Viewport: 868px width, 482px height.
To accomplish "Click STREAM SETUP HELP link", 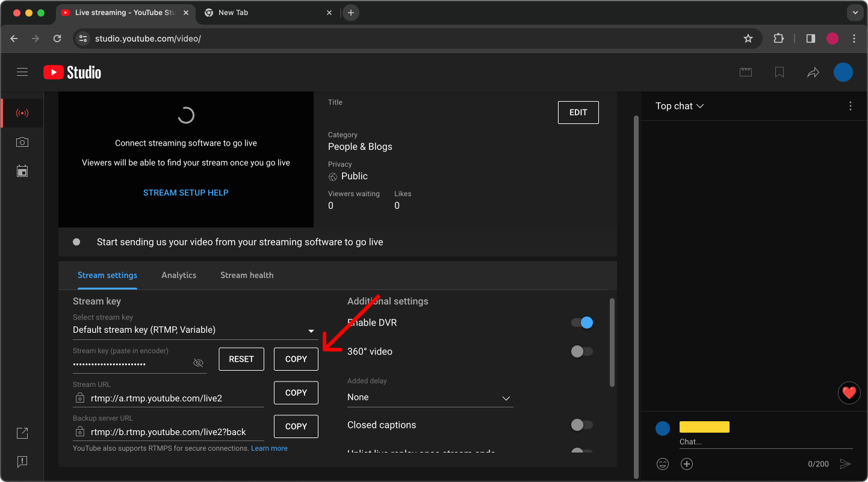I will (x=185, y=192).
